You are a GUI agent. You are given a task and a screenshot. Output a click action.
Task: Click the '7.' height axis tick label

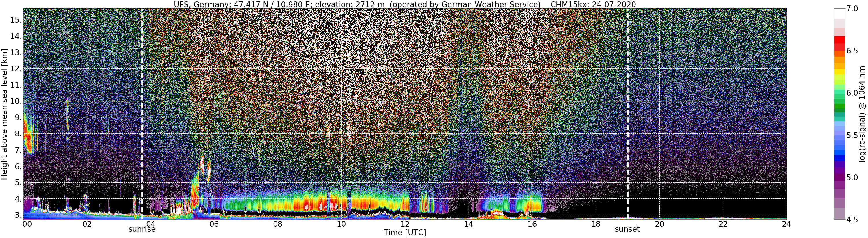click(18, 150)
